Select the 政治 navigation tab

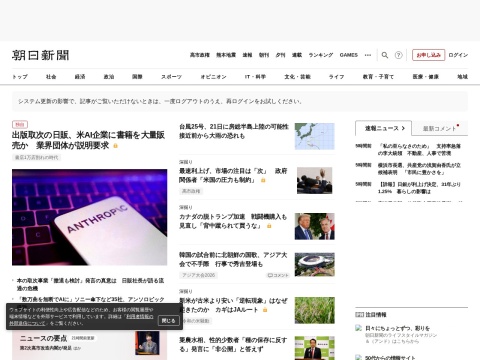(109, 77)
